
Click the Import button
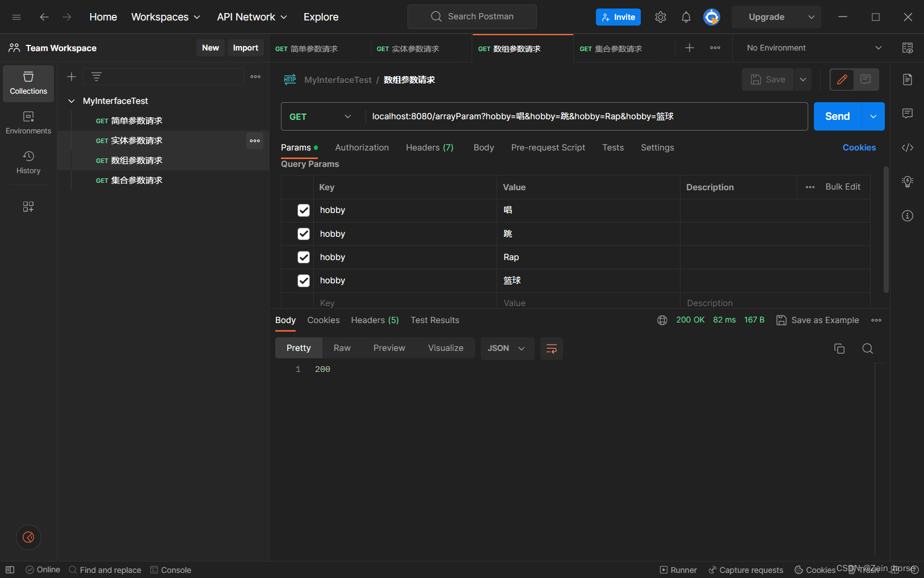click(246, 48)
